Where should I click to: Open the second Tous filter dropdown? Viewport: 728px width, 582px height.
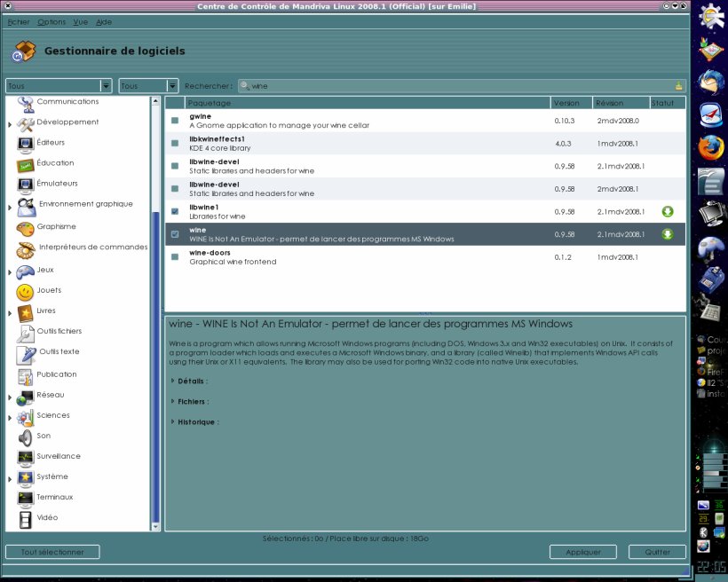(x=148, y=86)
